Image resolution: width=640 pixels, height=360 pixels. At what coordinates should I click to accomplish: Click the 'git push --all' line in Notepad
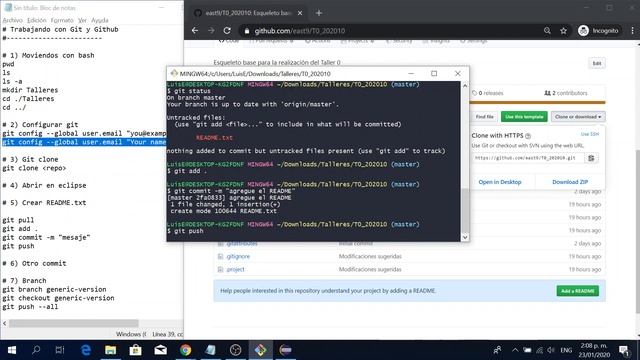(30, 307)
